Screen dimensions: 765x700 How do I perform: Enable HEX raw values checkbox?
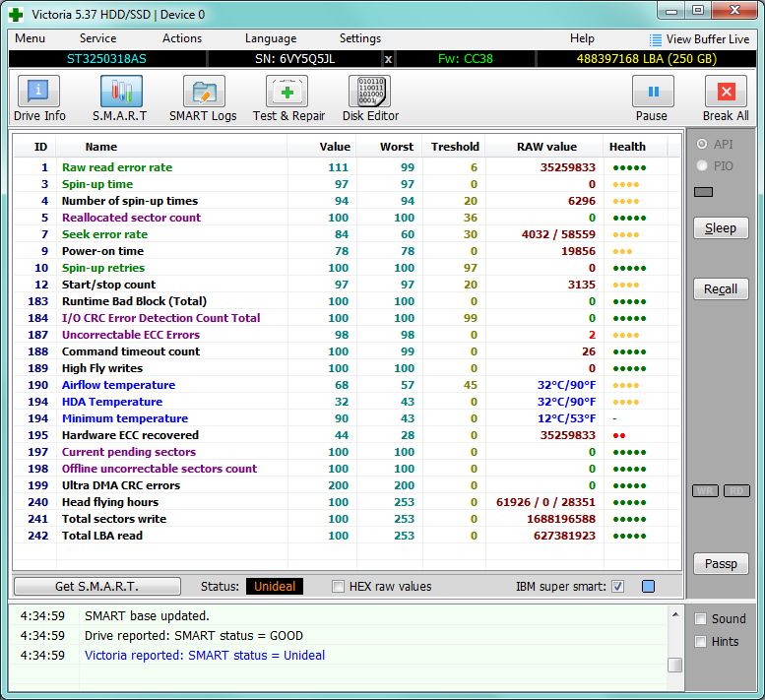(x=338, y=587)
